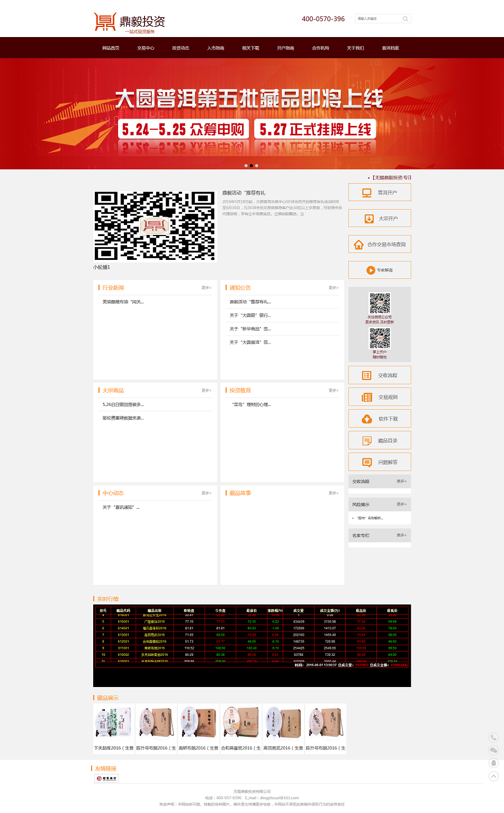504x813 pixels.
Task: Expand 更多 in the 通知公告 section
Action: click(x=333, y=288)
